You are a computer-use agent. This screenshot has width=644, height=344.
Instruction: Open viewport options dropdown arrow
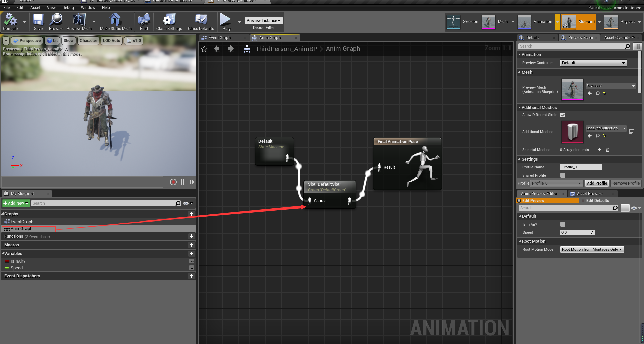[6, 41]
